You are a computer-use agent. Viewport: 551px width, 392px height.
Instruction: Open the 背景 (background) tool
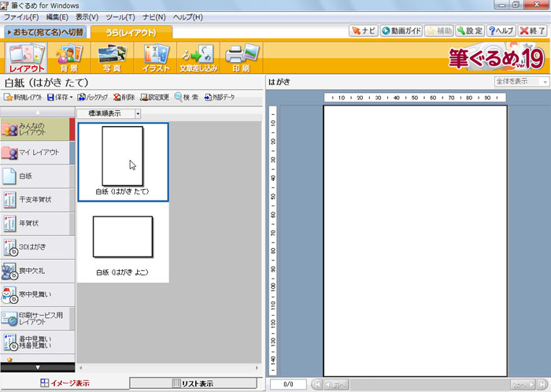[x=71, y=57]
